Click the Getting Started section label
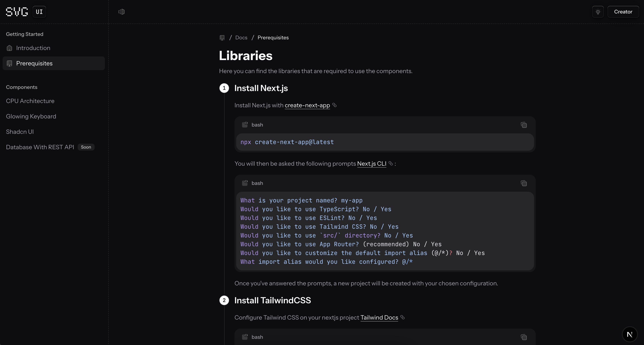Viewport: 644px width, 345px height. [25, 34]
